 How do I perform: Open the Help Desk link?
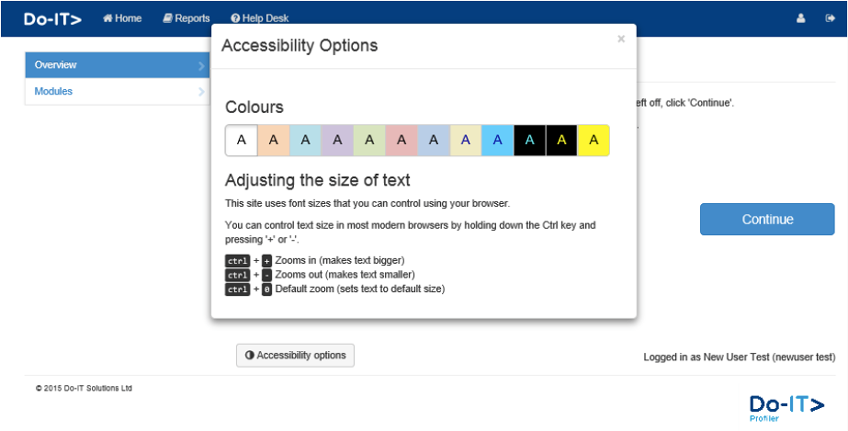pyautogui.click(x=259, y=18)
